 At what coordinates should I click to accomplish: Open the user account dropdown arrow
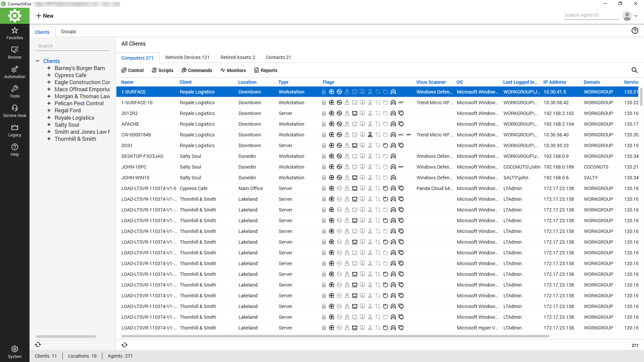(636, 16)
